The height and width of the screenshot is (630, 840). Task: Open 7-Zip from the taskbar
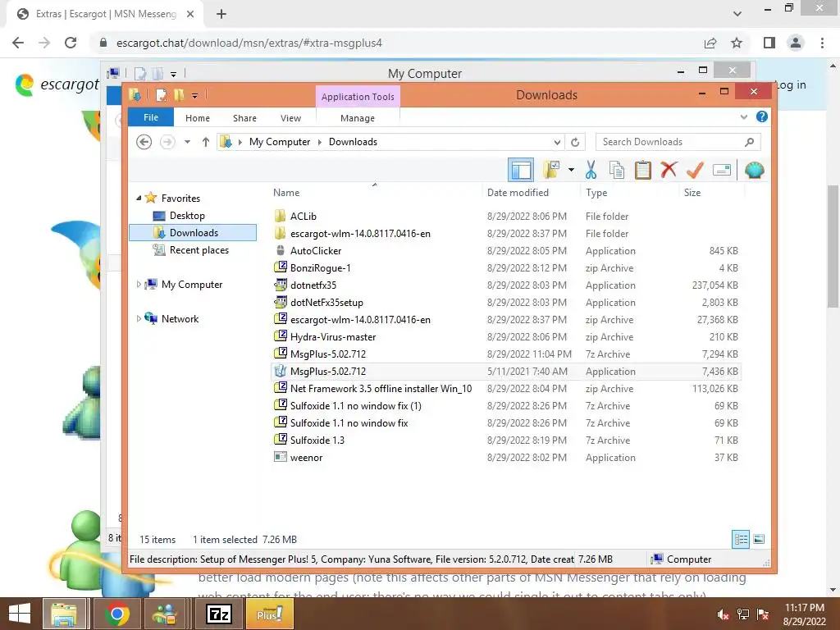(218, 614)
